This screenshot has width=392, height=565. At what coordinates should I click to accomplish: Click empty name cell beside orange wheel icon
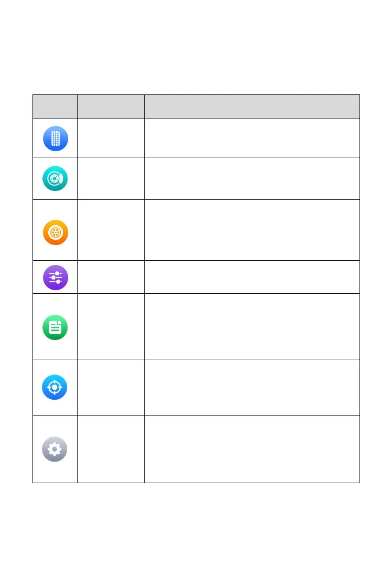[x=111, y=230]
